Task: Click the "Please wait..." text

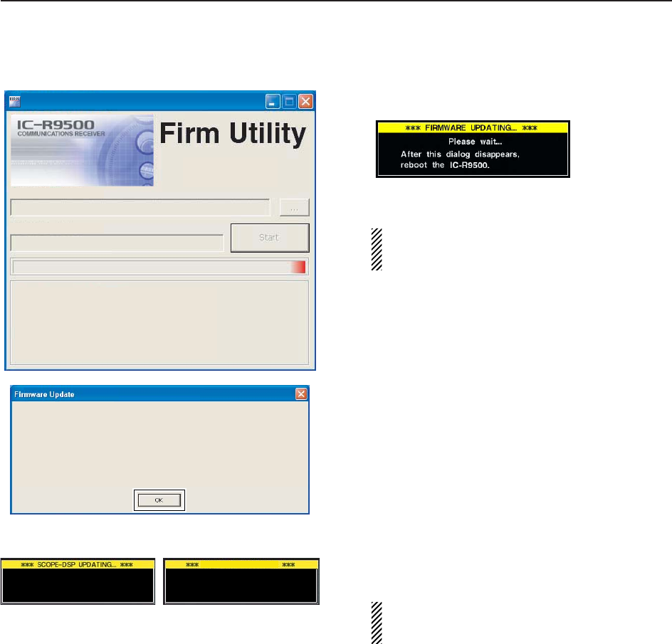Action: point(475,142)
